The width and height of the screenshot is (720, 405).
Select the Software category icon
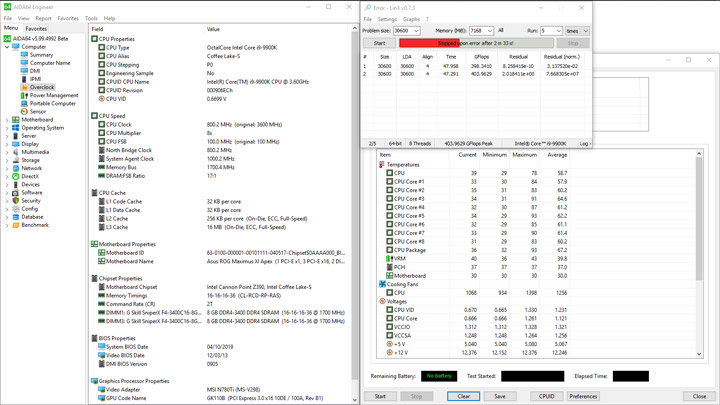16,192
